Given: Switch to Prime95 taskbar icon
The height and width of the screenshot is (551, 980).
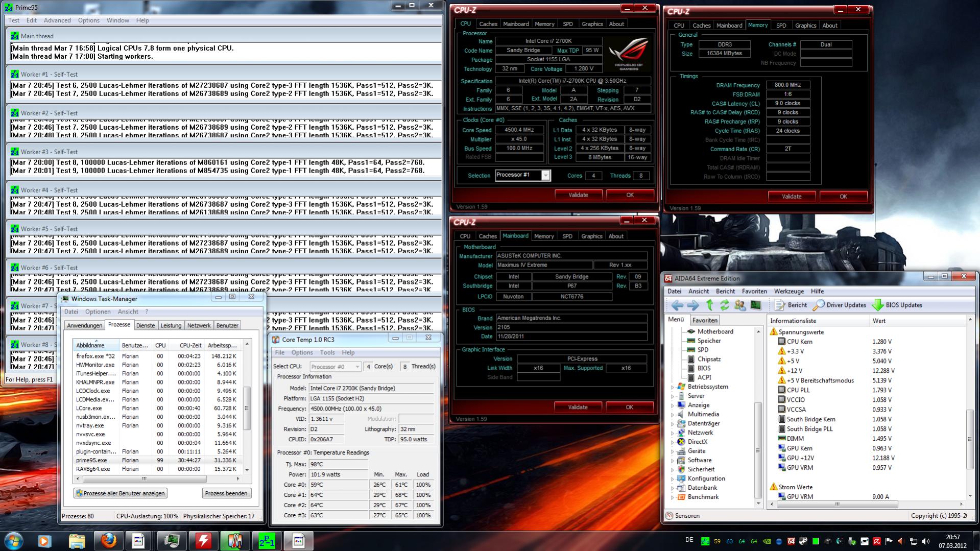Looking at the screenshot, I should (267, 541).
